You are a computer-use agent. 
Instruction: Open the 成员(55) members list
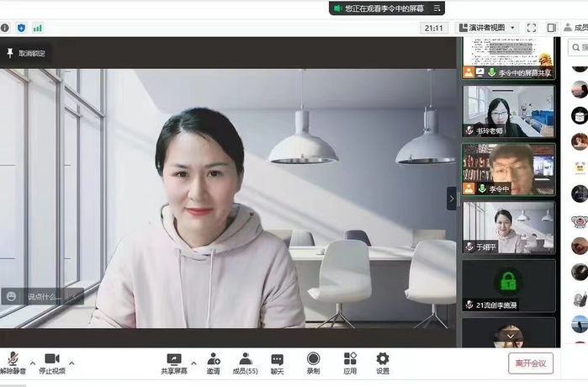coord(246,363)
